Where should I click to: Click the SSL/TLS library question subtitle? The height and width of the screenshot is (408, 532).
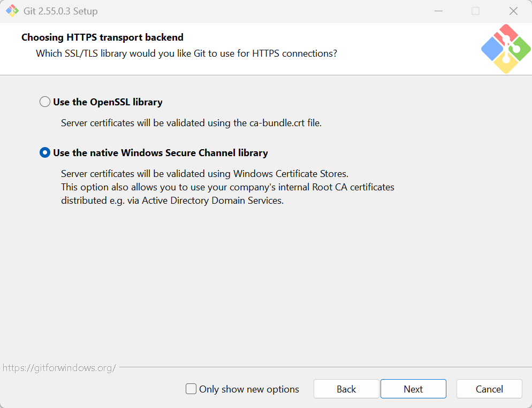[x=187, y=53]
